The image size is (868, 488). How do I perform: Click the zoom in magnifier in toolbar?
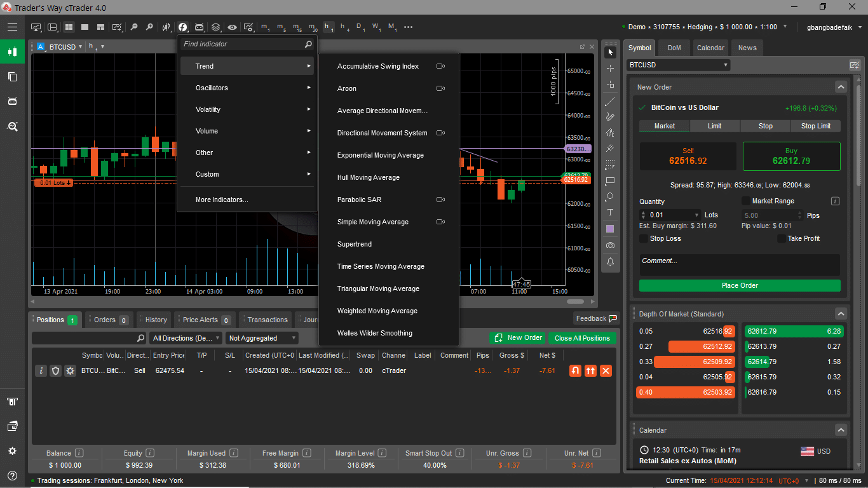click(x=149, y=27)
